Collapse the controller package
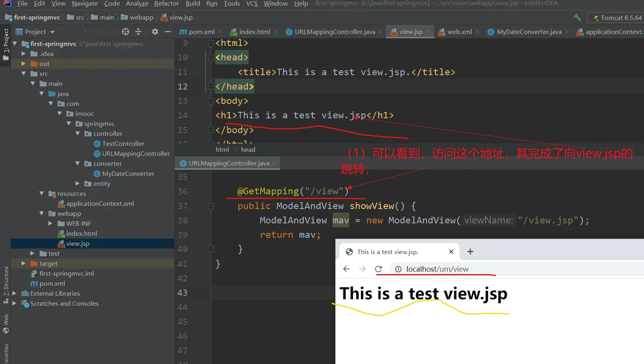The image size is (644, 364). click(x=78, y=133)
